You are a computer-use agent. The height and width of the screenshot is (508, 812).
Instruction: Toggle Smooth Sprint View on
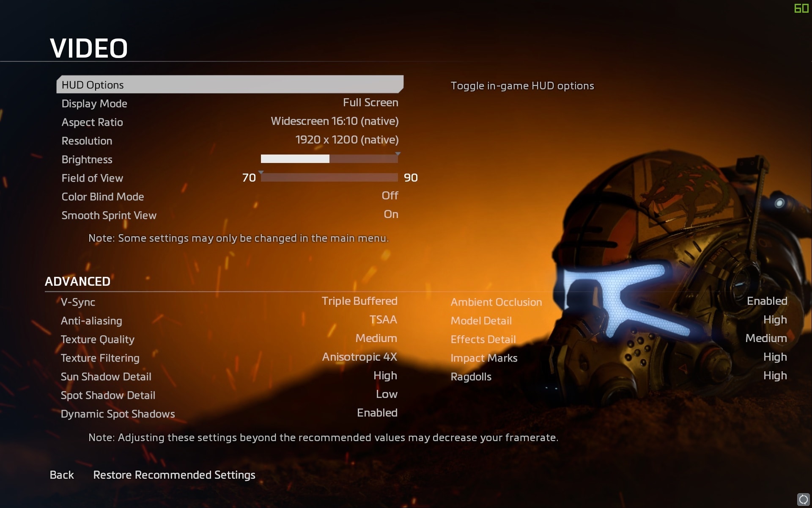point(390,215)
